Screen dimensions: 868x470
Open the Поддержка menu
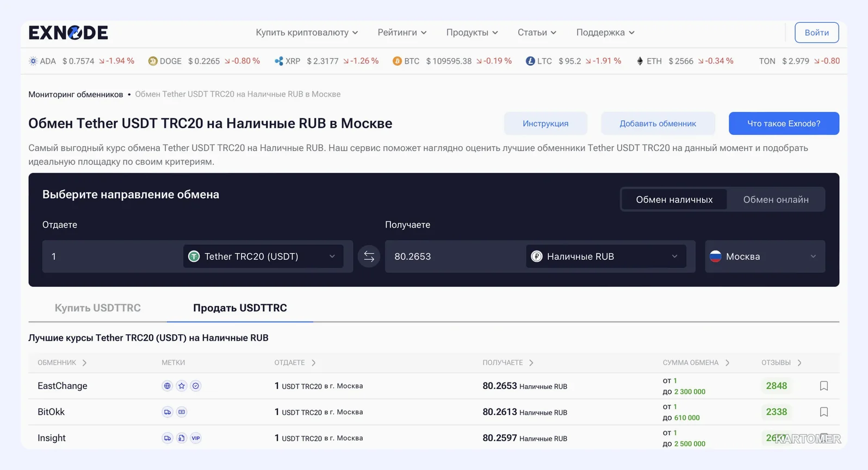(605, 33)
